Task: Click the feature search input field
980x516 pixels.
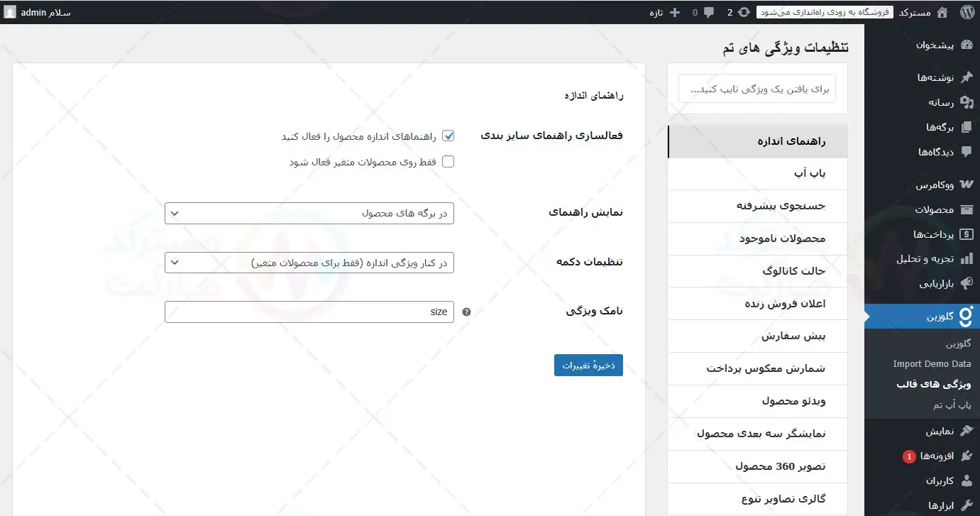Action: (x=757, y=89)
